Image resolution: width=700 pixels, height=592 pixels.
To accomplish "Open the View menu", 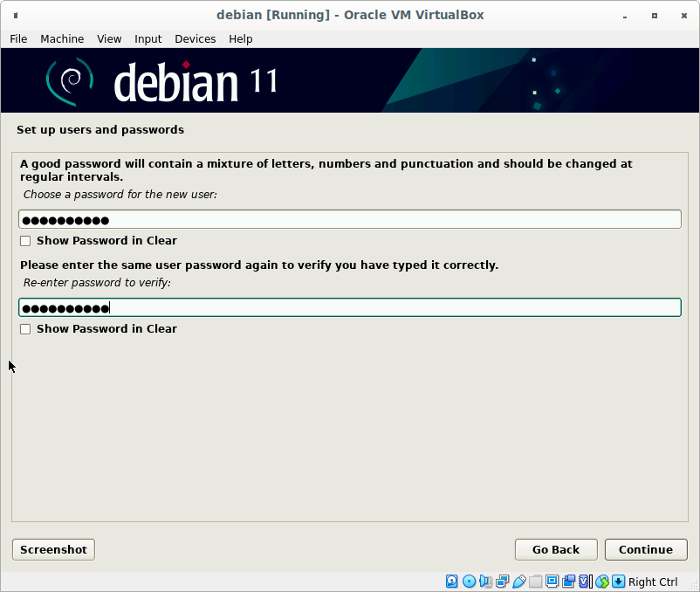I will [109, 39].
